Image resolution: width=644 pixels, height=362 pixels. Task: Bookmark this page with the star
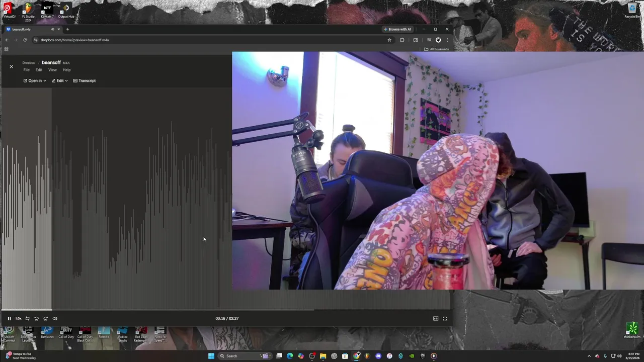[x=389, y=40]
